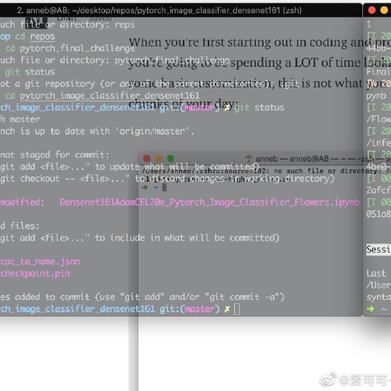Click the untracked file 'checkpoint.pth'
The width and height of the screenshot is (391, 391).
pos(35,274)
